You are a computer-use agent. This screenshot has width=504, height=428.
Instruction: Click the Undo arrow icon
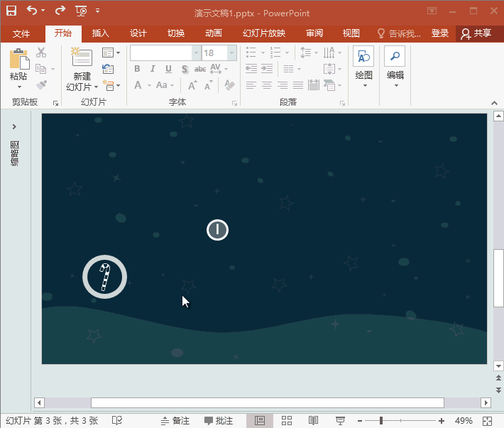point(32,11)
